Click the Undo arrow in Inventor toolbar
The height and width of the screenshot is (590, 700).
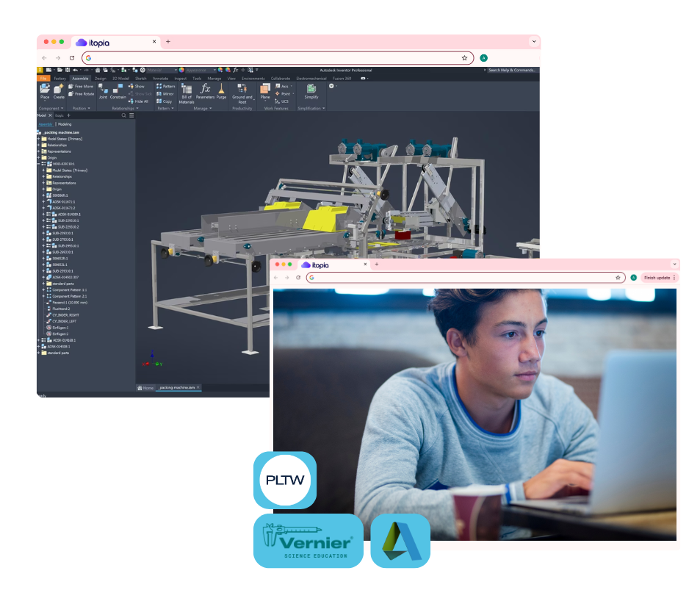pyautogui.click(x=75, y=70)
